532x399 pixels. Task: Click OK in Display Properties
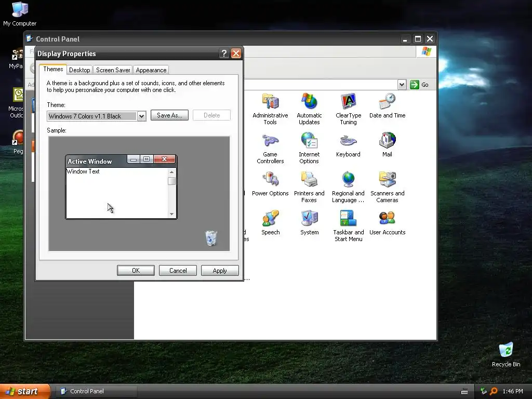pos(136,270)
